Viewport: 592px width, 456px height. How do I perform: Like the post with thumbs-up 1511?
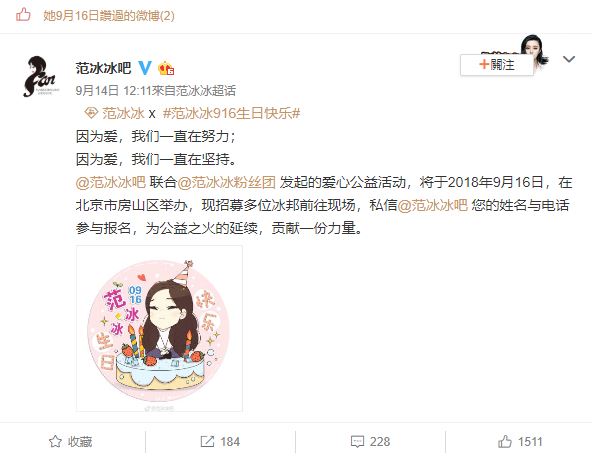click(x=505, y=441)
